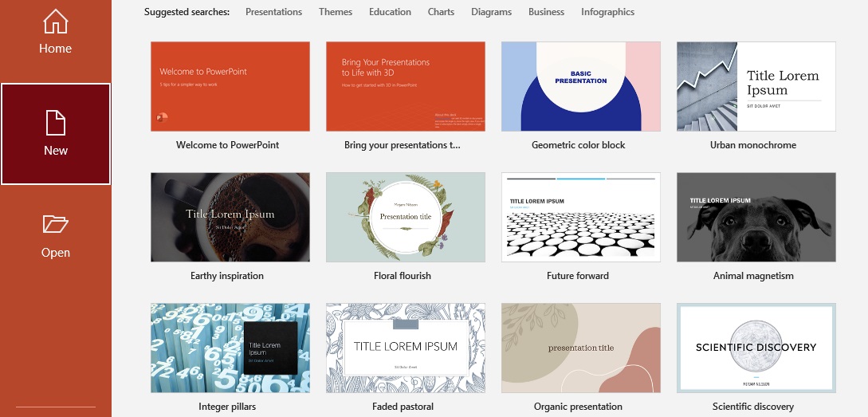Choose the Animal magnetism dog template

click(x=756, y=217)
